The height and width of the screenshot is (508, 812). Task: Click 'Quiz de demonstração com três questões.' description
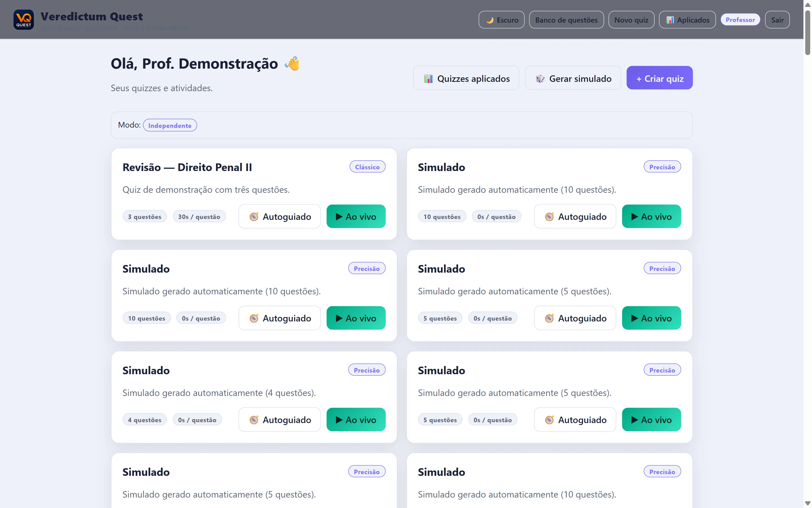tap(206, 190)
